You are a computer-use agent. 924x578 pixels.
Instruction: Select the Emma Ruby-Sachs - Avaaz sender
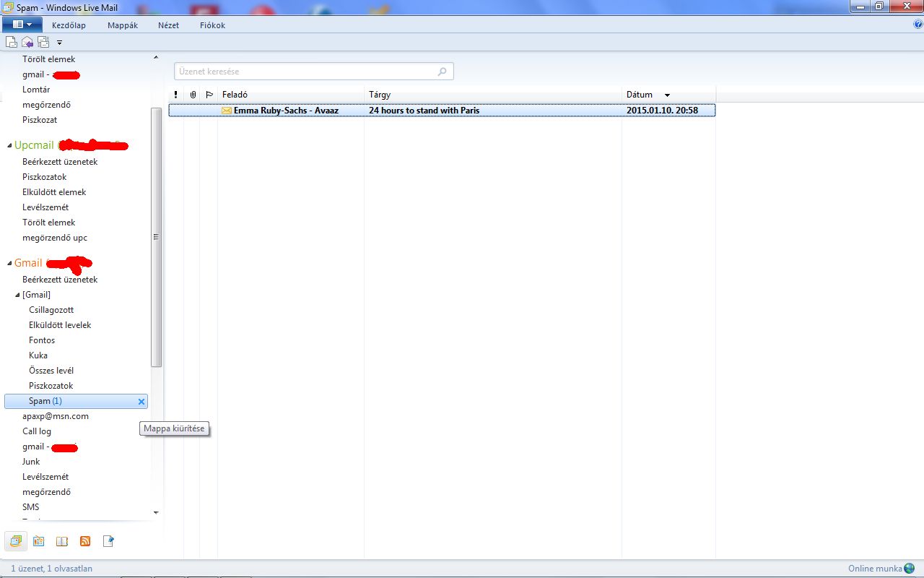tap(286, 111)
